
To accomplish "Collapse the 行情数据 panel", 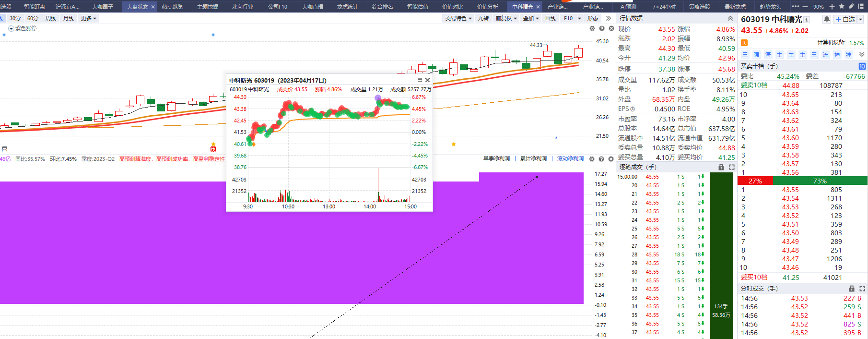I will point(730,18).
